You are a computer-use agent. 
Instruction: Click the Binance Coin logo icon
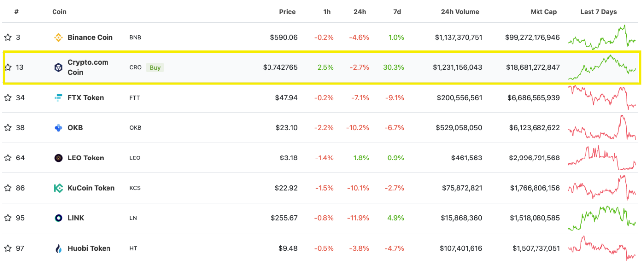(58, 37)
